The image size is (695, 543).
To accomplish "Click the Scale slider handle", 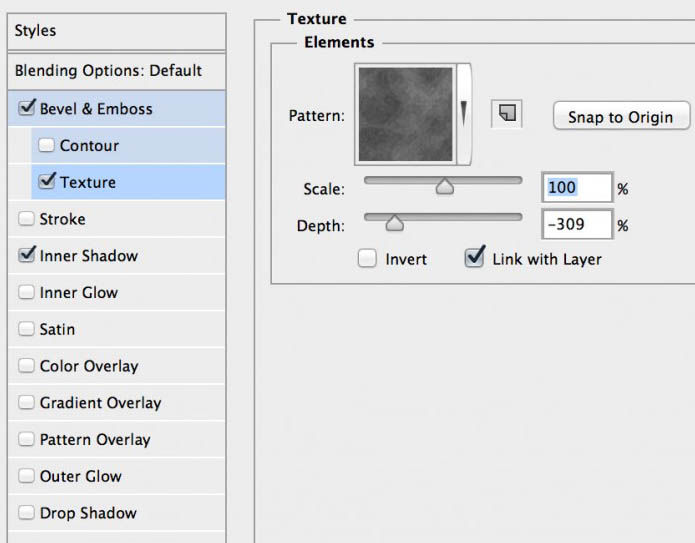I will (445, 186).
